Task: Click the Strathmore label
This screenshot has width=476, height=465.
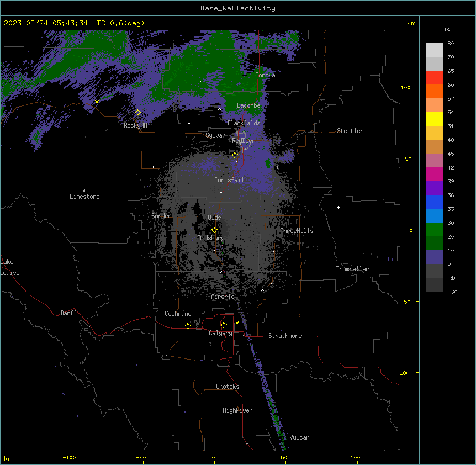Action: pos(285,336)
